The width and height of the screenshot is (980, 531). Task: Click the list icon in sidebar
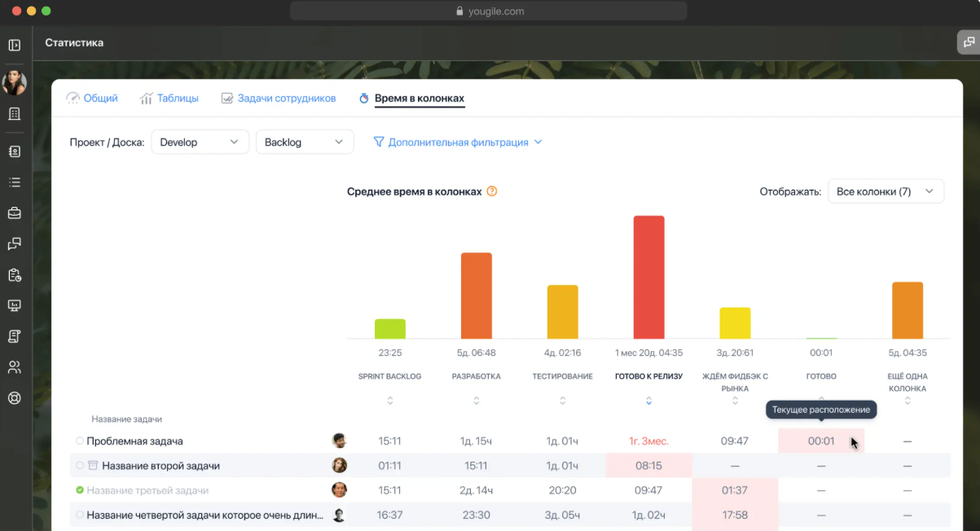click(x=14, y=182)
